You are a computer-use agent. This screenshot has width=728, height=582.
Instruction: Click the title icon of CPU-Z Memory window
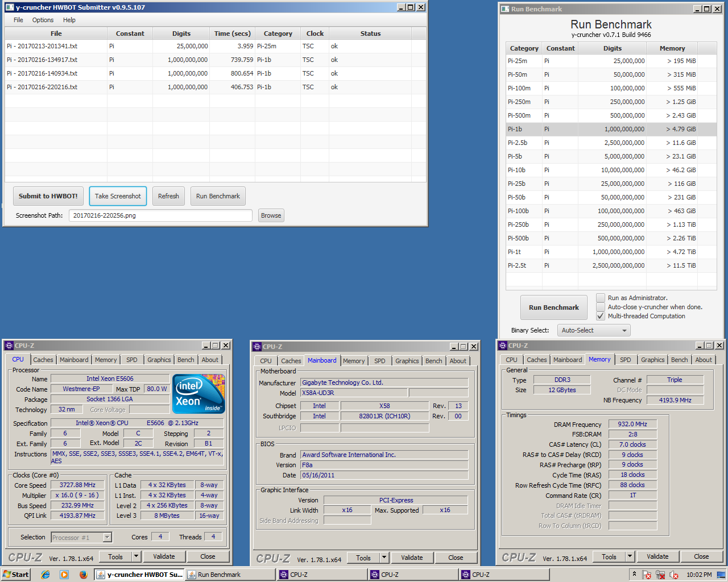[x=503, y=346]
